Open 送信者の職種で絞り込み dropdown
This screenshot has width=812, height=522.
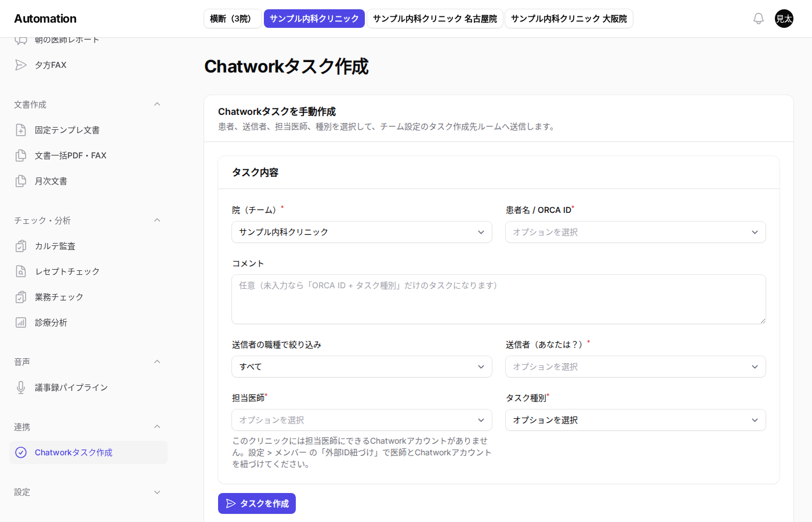(362, 367)
